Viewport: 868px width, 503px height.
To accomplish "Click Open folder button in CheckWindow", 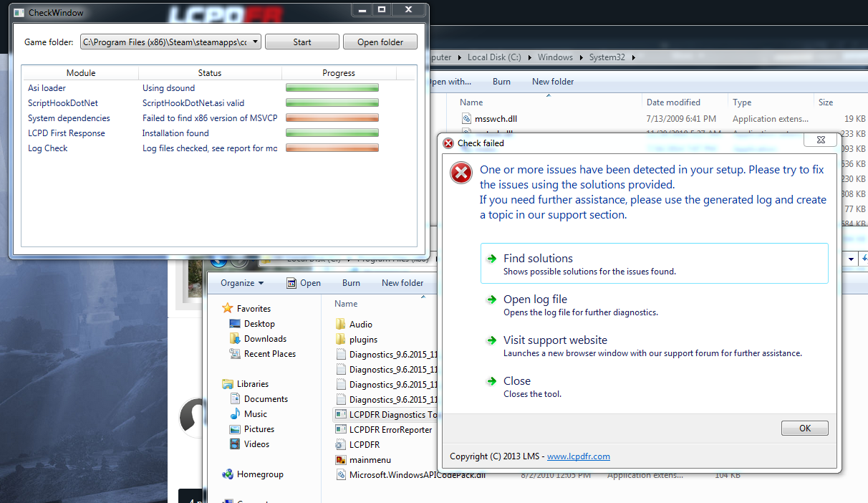I will pyautogui.click(x=380, y=42).
